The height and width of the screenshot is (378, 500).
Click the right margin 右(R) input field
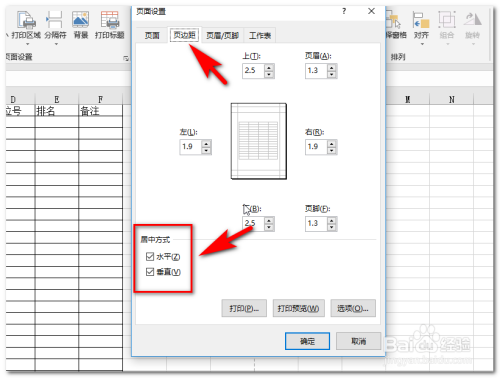(316, 147)
